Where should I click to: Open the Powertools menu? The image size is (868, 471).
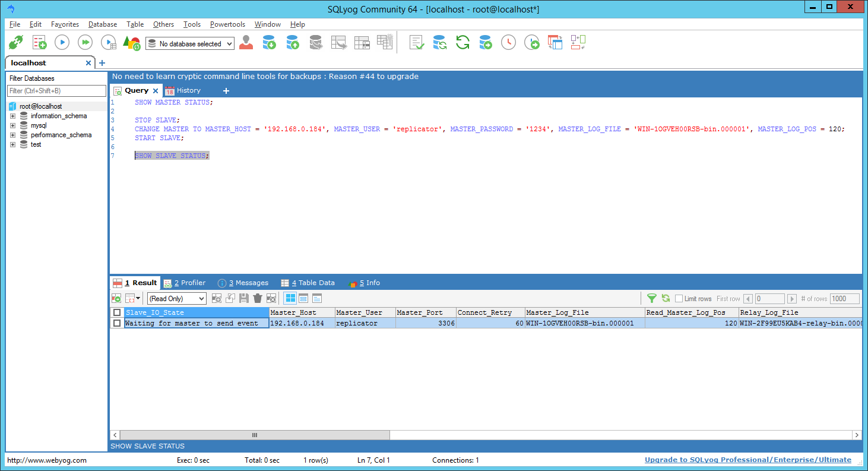click(227, 24)
